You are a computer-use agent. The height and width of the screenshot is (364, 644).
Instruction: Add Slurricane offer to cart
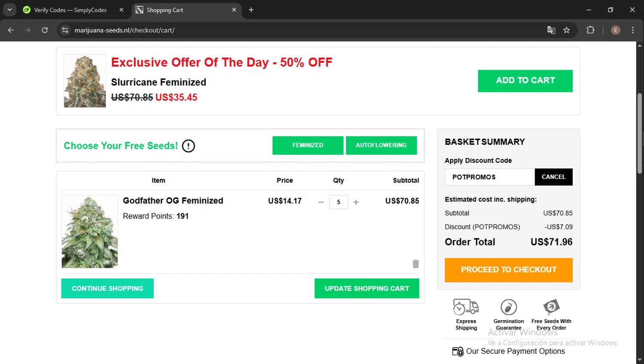point(525,81)
